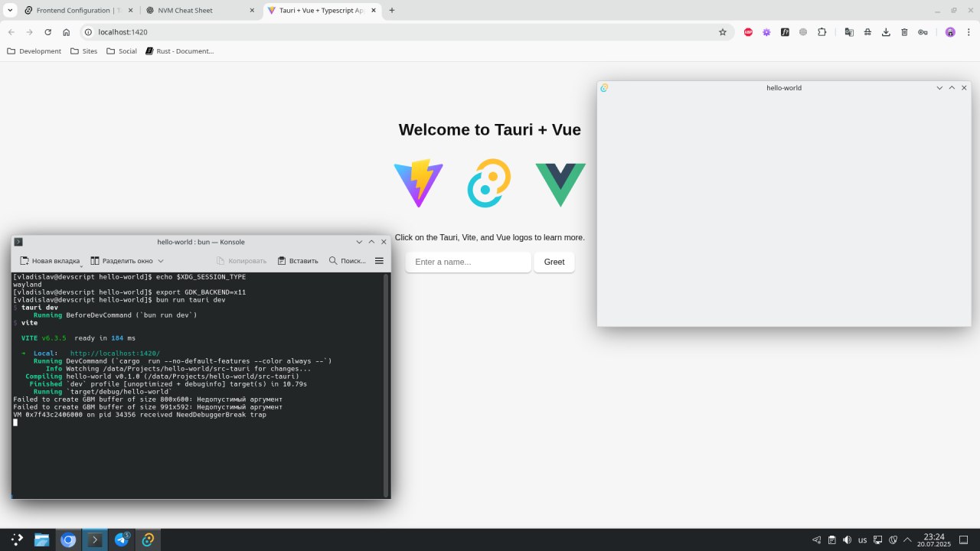The height and width of the screenshot is (551, 980).
Task: Click Вставить in Konsole toolbar
Action: click(x=298, y=261)
